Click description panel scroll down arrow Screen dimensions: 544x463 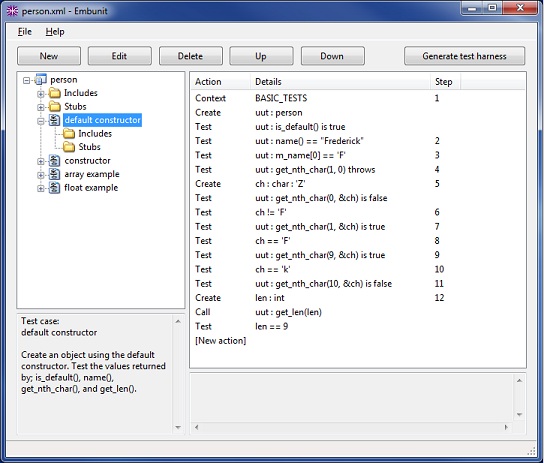coord(178,427)
